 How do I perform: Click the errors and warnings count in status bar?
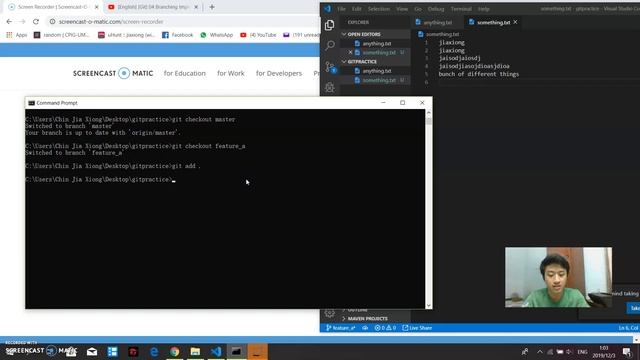[385, 328]
